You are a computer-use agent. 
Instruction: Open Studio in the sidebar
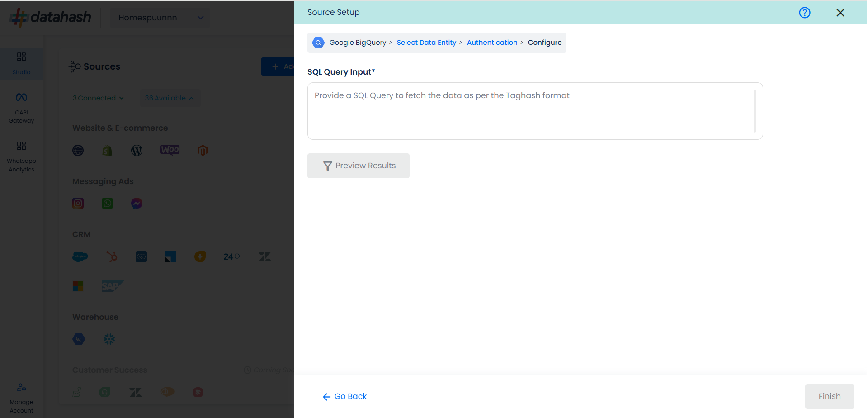(x=21, y=63)
